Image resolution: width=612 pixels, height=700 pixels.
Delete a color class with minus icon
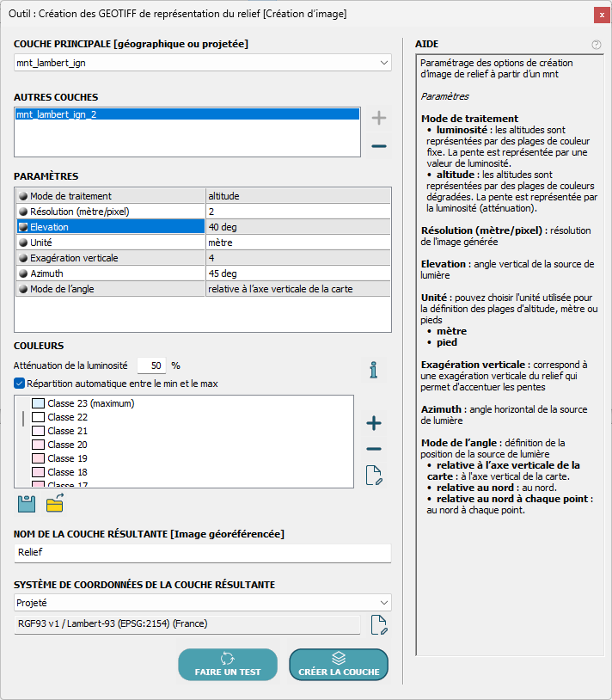(x=373, y=449)
